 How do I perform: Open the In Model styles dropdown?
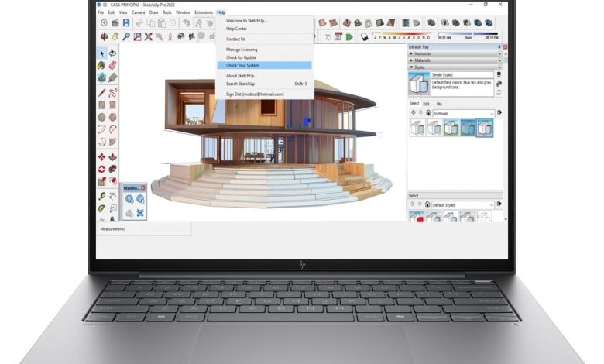tap(463, 113)
